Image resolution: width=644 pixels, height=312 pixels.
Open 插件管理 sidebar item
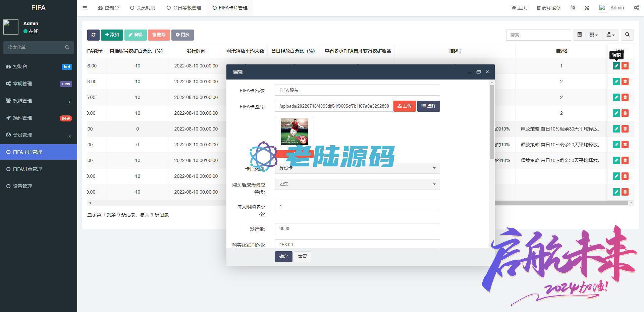tap(39, 118)
